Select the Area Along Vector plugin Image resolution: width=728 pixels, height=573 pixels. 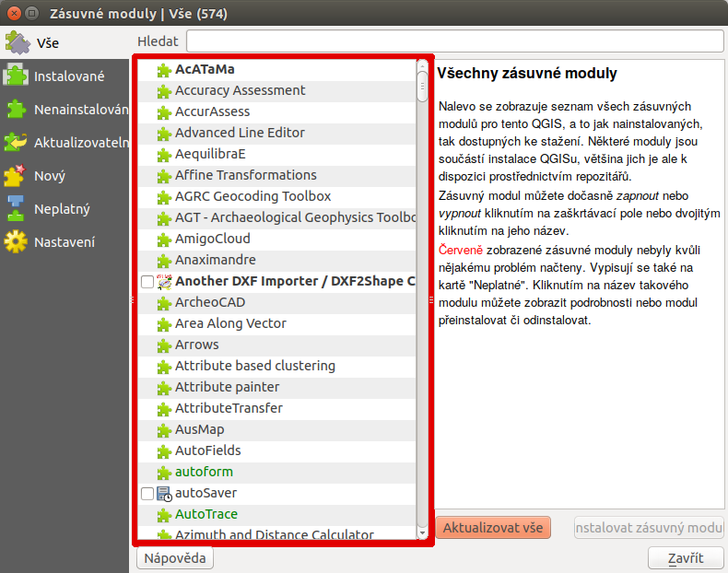coord(276,323)
